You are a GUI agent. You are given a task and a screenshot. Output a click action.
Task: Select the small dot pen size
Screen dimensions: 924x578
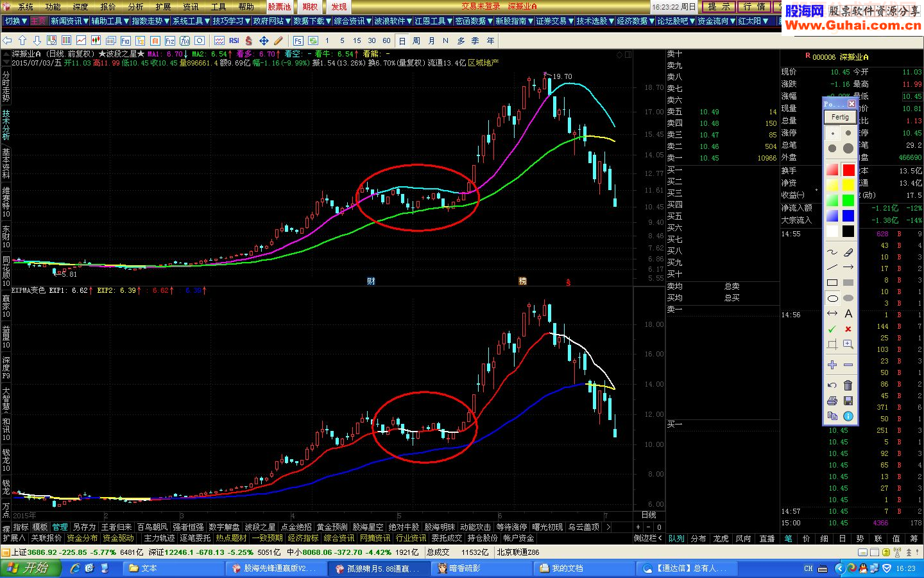coord(848,133)
